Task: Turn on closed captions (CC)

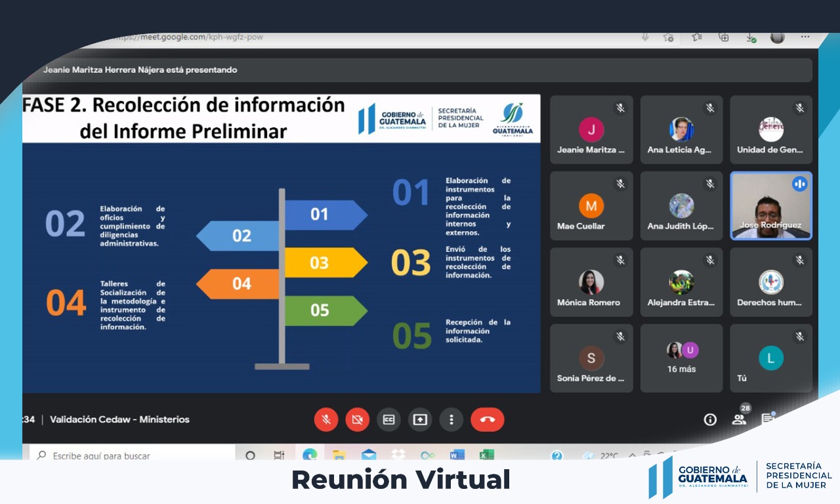Action: click(x=388, y=419)
